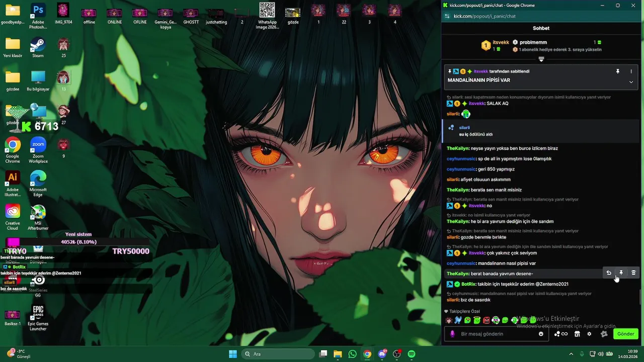Open Adobe Illustrator desktop icon
This screenshot has width=644, height=362.
[13, 184]
